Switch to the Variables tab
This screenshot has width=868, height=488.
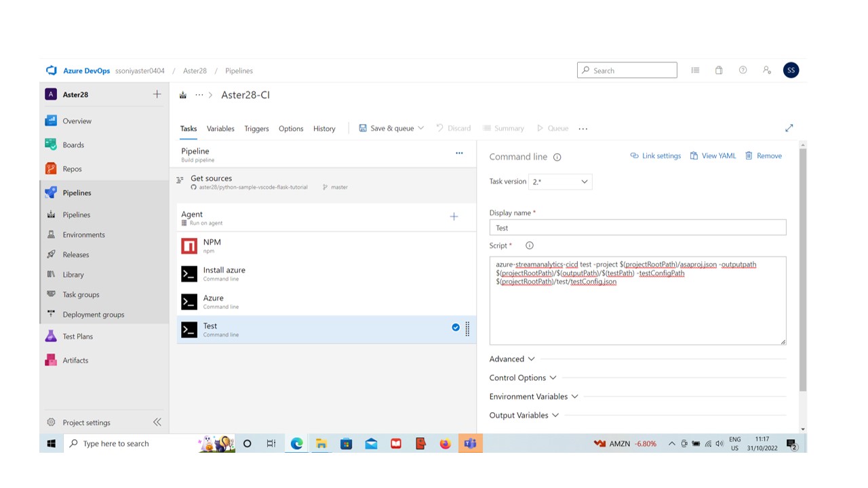220,129
